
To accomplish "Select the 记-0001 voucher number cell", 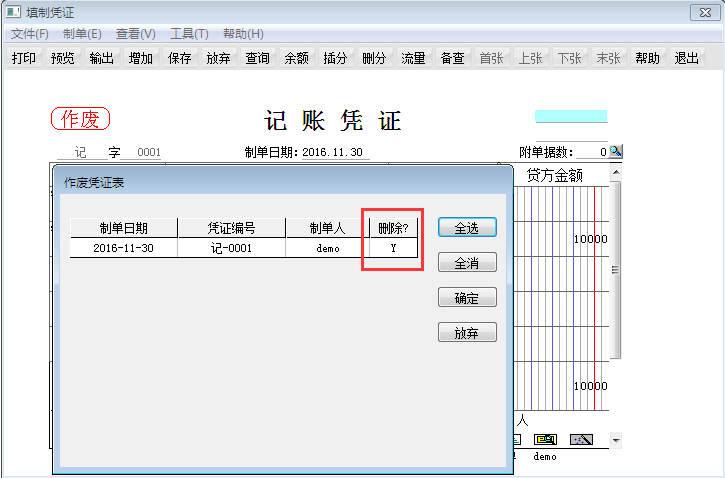I will tap(232, 247).
